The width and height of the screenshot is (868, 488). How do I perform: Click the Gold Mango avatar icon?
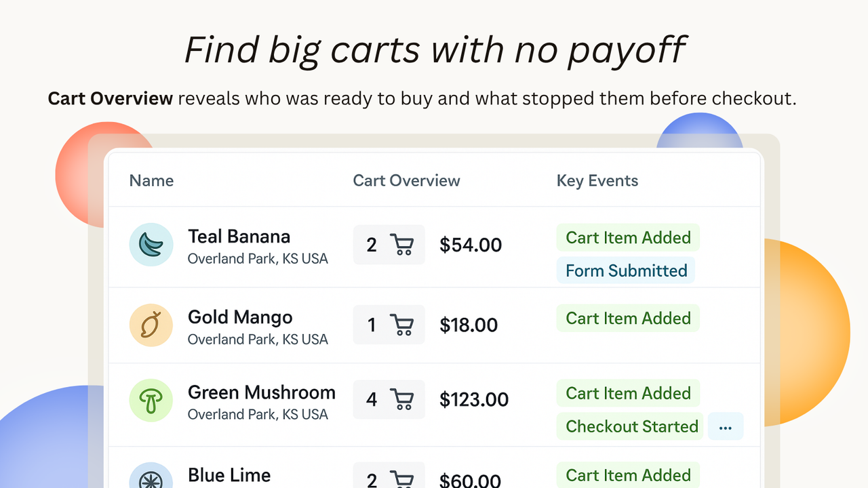151,325
